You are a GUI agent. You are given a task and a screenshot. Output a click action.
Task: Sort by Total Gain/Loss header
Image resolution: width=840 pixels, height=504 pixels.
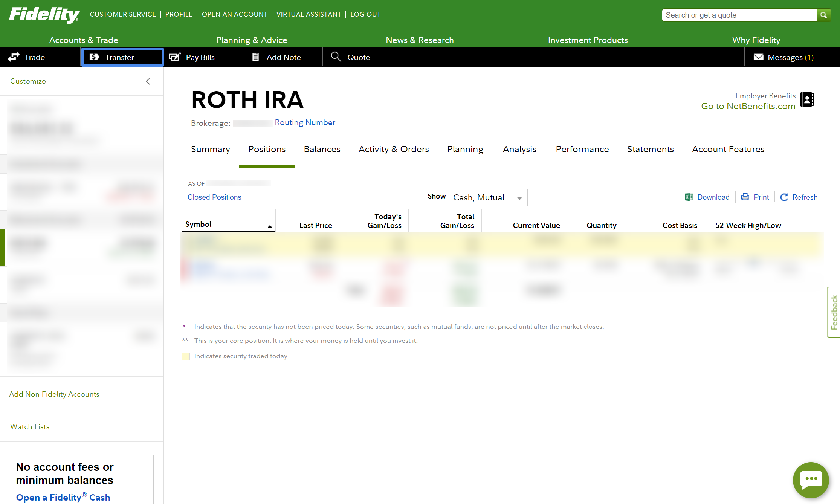457,221
